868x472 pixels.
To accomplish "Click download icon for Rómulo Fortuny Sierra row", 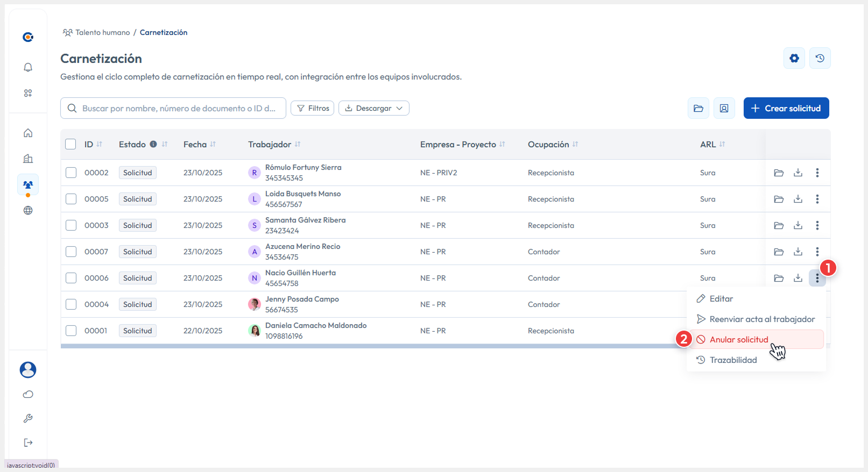I will click(x=798, y=173).
